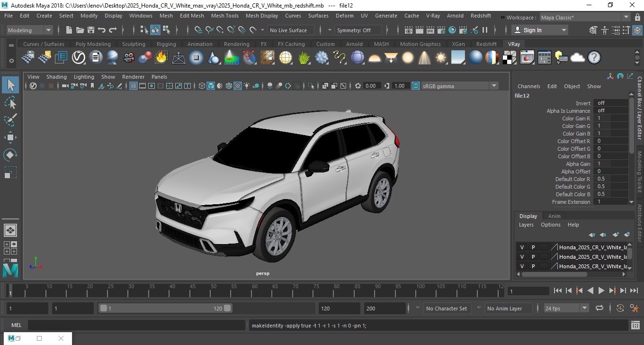
Task: Redo the action in the status line
Action: coord(113,30)
